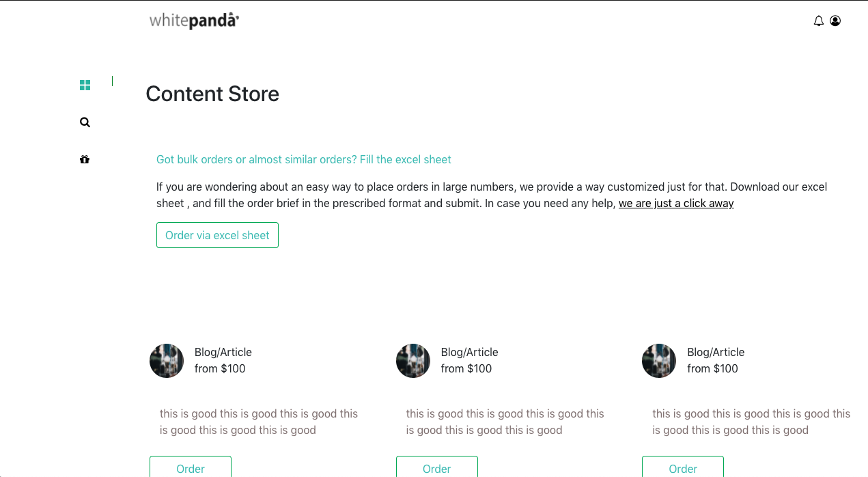Open the "we are just a click away" link
The width and height of the screenshot is (868, 477).
pos(676,203)
